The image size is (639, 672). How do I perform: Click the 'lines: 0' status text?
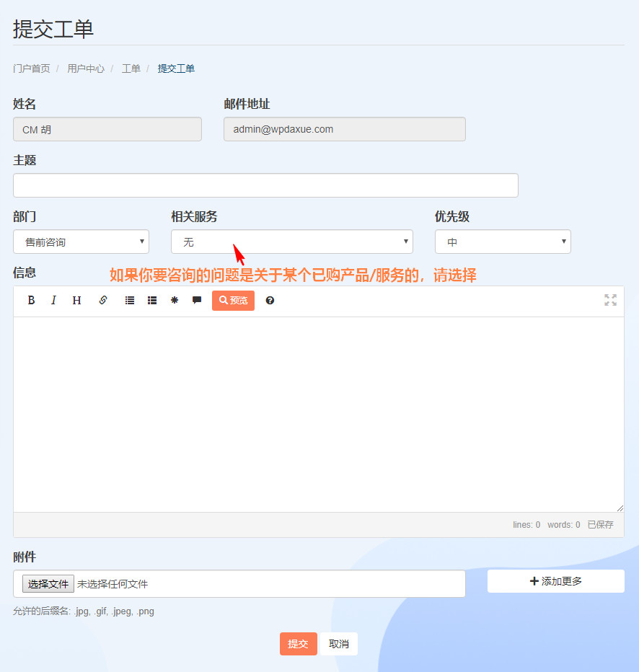[x=526, y=525]
